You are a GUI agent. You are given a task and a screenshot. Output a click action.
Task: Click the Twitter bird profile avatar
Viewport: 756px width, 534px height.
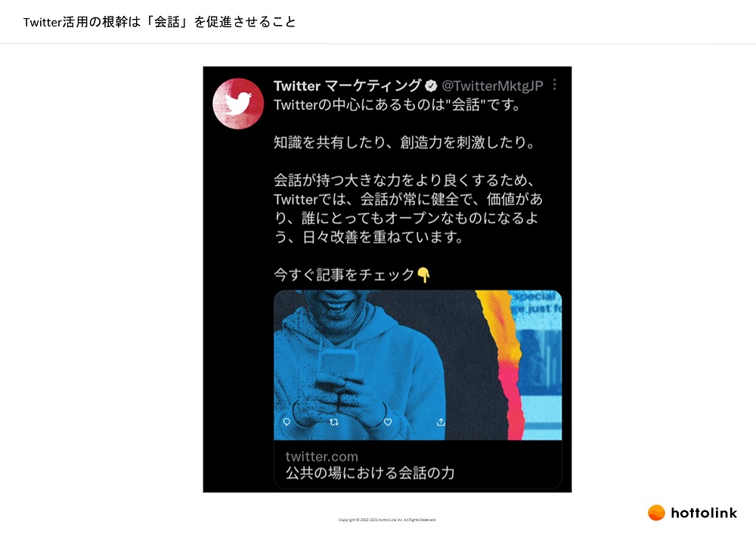click(238, 104)
